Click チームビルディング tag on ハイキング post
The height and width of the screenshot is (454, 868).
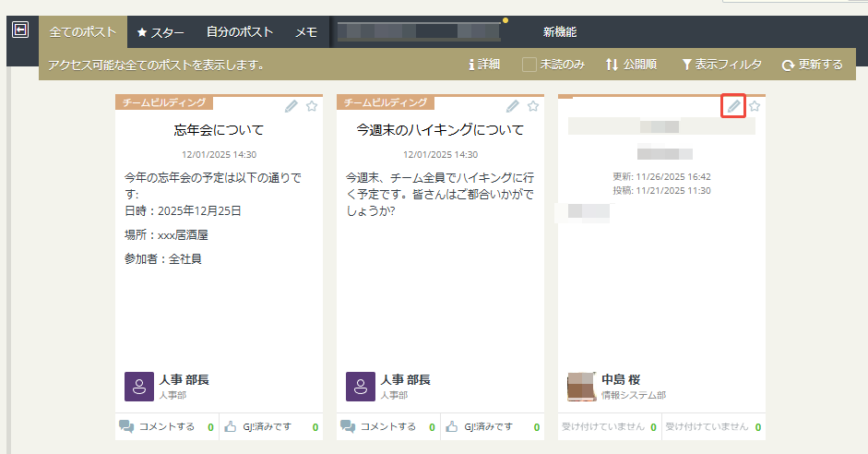click(x=386, y=102)
